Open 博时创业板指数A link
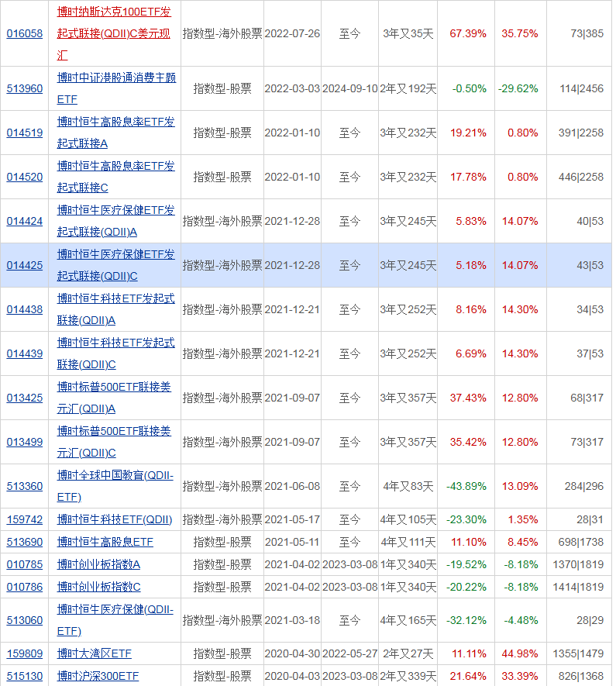Image resolution: width=616 pixels, height=686 pixels. (x=98, y=565)
